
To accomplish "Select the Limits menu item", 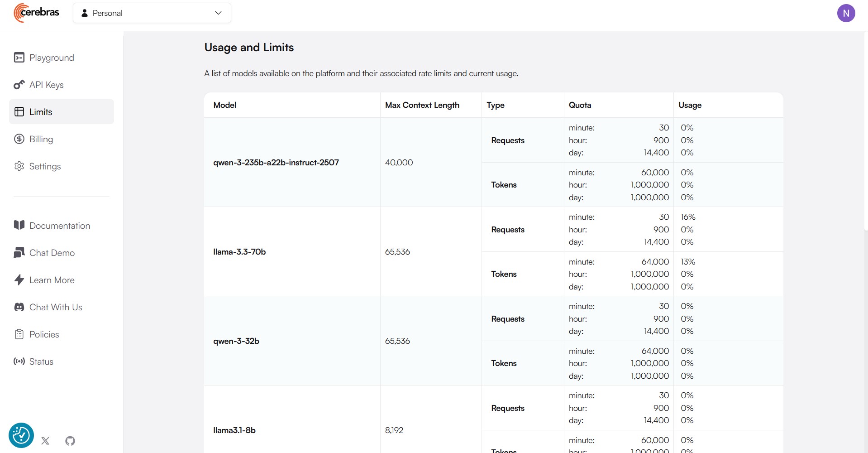I will tap(62, 112).
